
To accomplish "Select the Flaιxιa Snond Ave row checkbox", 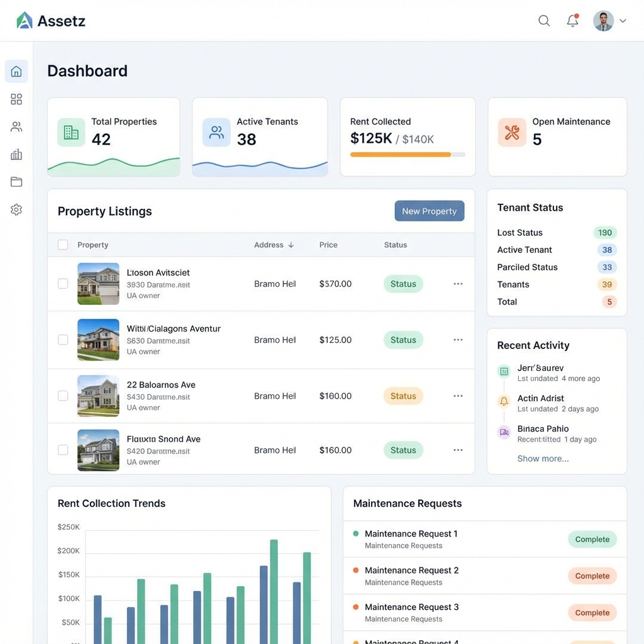I will pos(63,450).
